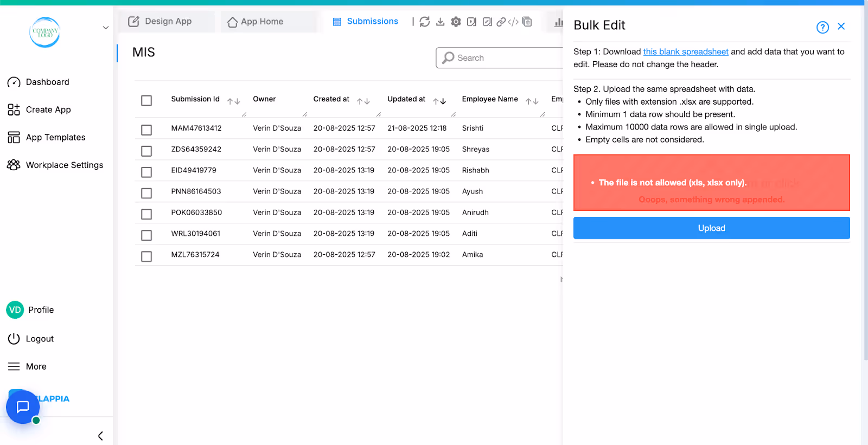The height and width of the screenshot is (445, 868).
Task: Click employee name Aditi
Action: pyautogui.click(x=470, y=234)
